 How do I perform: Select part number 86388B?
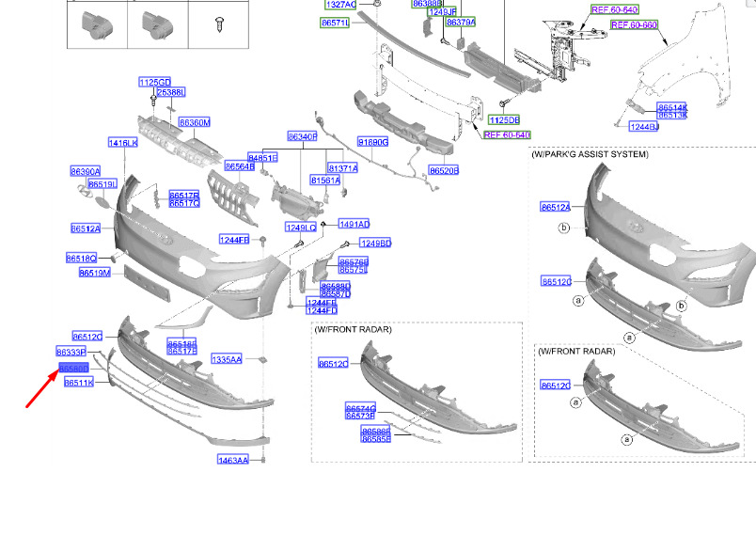click(x=427, y=4)
